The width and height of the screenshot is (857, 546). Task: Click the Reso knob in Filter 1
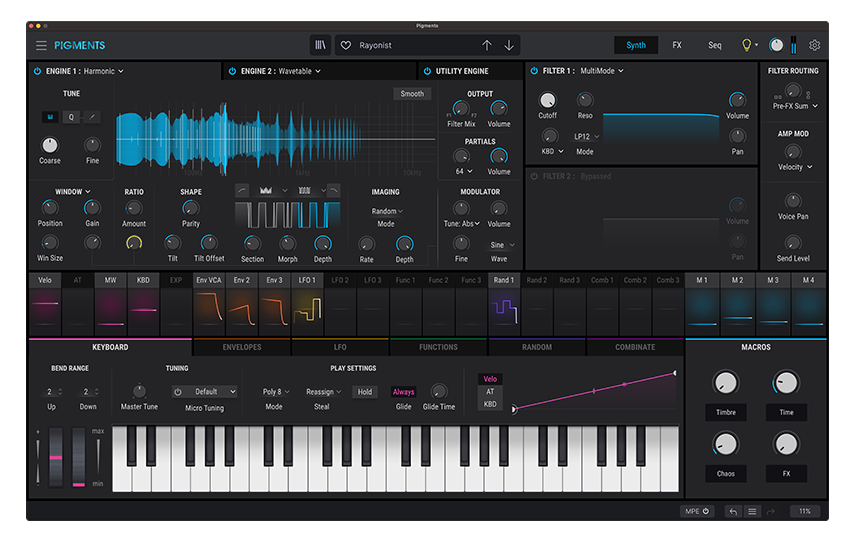coord(585,100)
